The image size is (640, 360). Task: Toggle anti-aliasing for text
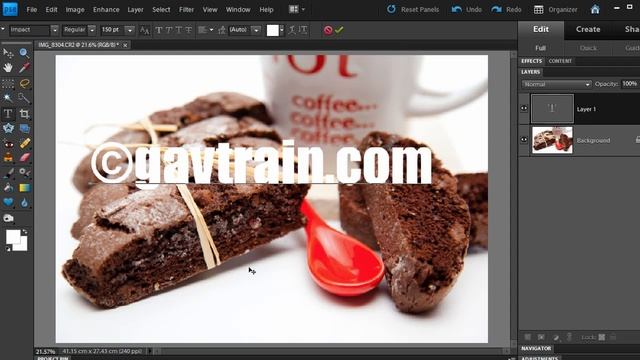(x=144, y=30)
